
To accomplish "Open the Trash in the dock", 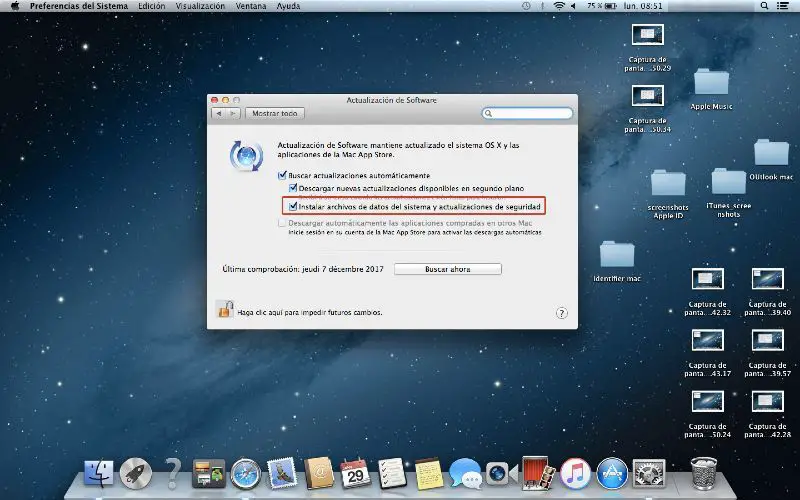I will [704, 473].
